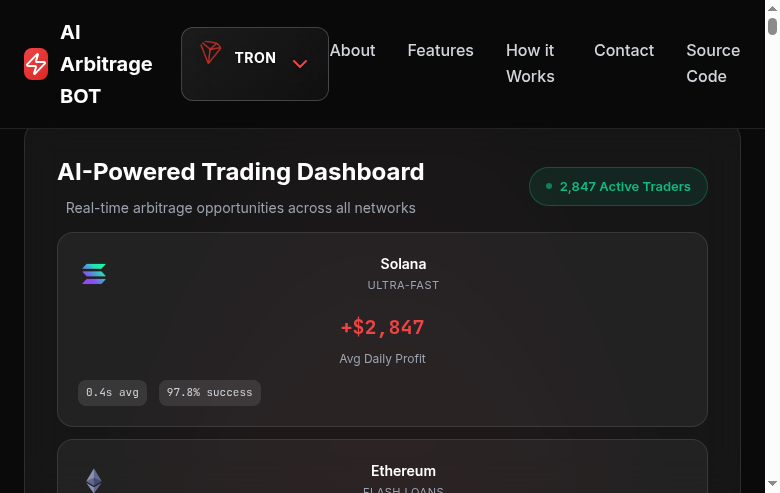Viewport: 780px width, 493px height.
Task: Open the TRON network selector
Action: (254, 64)
